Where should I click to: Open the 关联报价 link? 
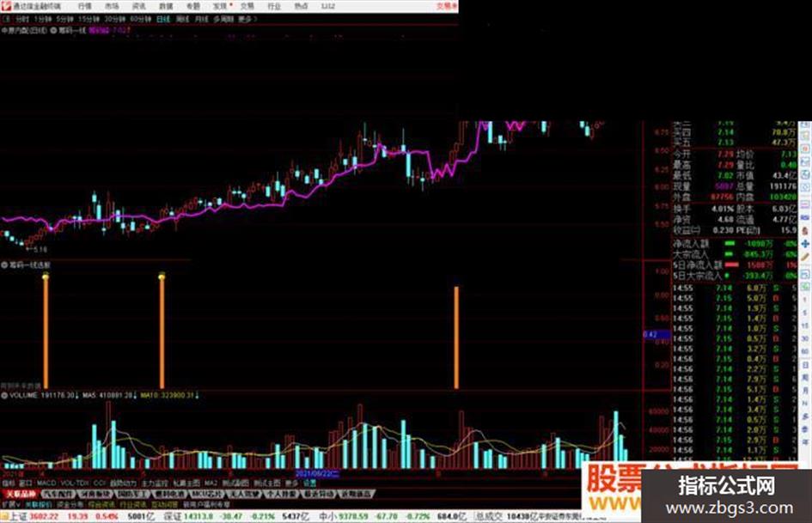click(40, 504)
